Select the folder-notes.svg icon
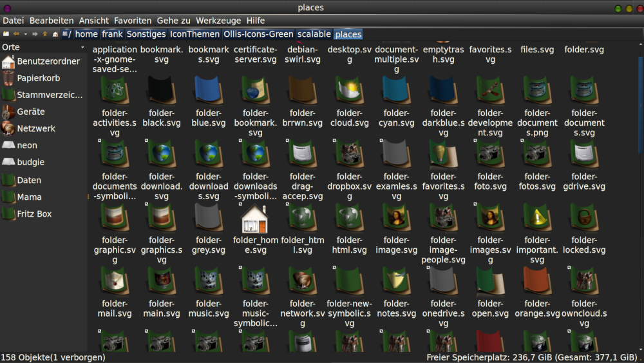The width and height of the screenshot is (644, 363). click(396, 282)
